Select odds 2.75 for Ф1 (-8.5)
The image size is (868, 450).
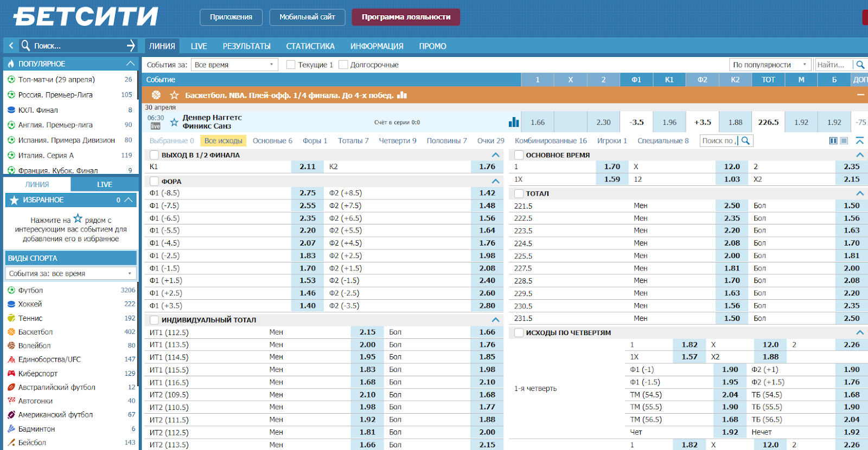308,193
